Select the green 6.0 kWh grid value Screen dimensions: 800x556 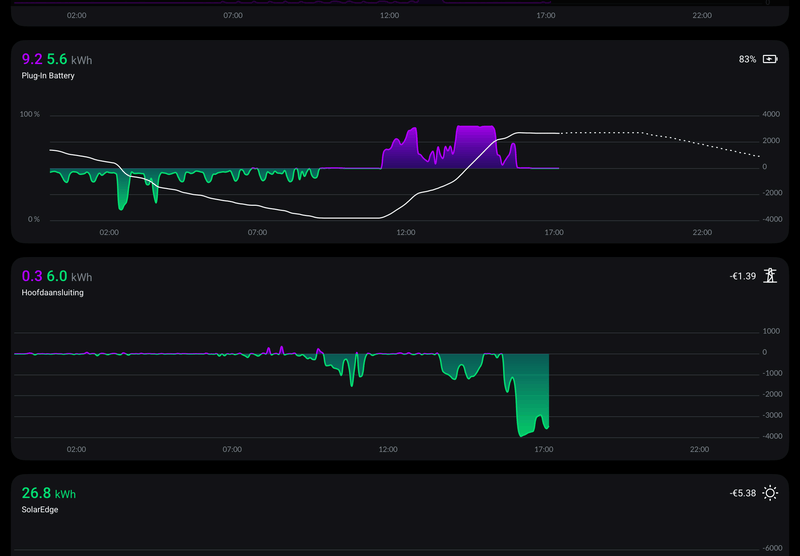(x=57, y=276)
